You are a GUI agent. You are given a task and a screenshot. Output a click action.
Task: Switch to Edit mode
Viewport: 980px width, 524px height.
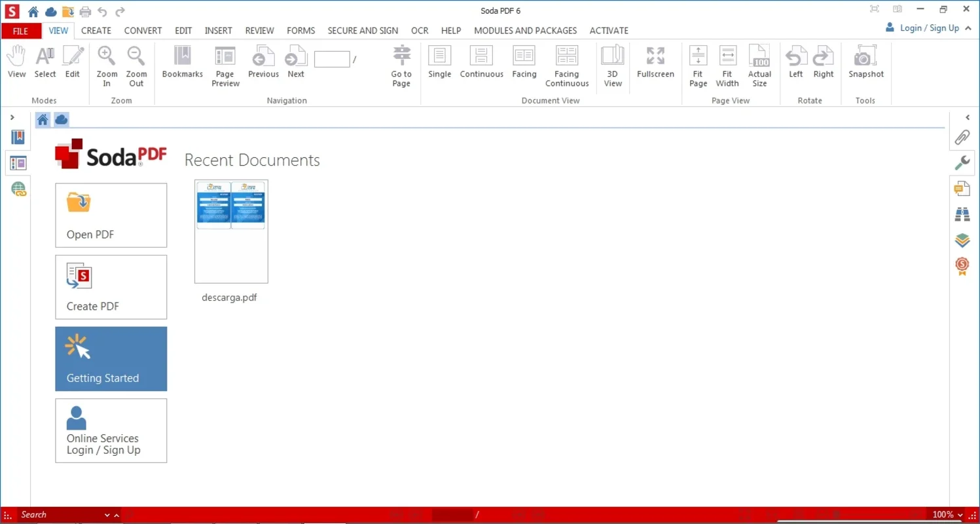coord(73,62)
